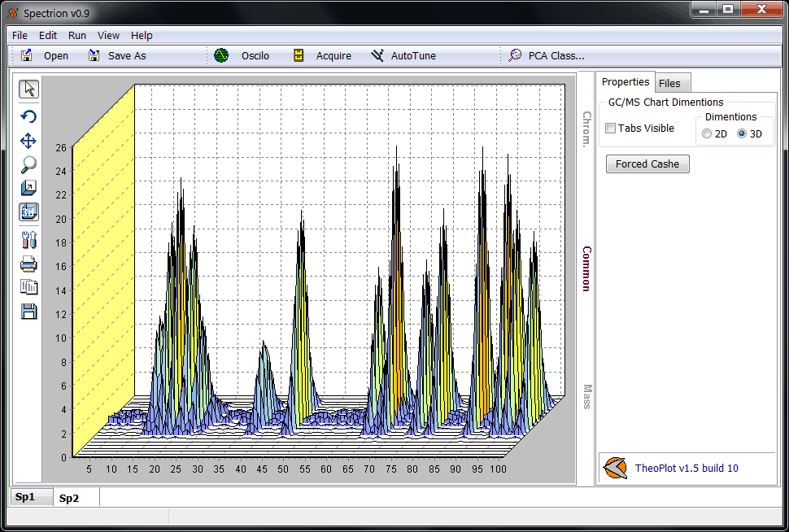Save the chart with the floppy disk icon

(x=28, y=311)
